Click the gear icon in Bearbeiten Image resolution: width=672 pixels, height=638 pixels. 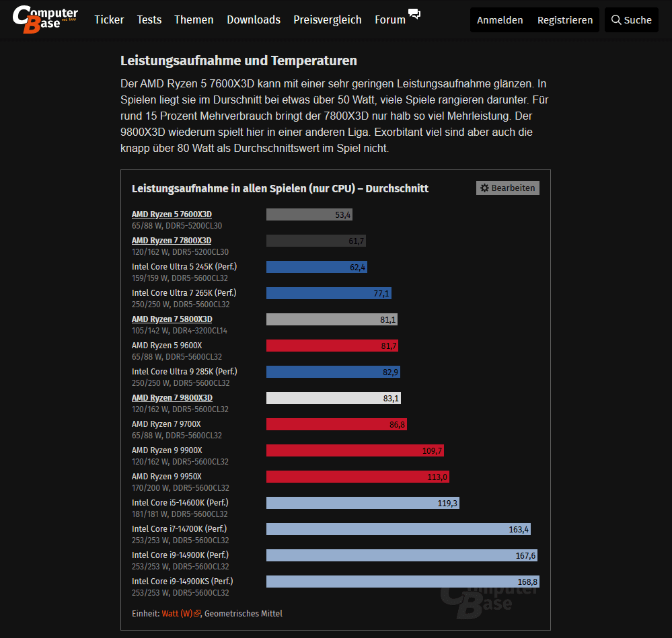coord(484,188)
